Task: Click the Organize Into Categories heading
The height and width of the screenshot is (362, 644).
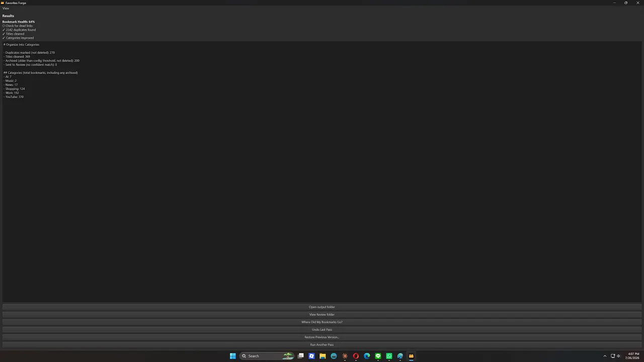Action: [22, 45]
